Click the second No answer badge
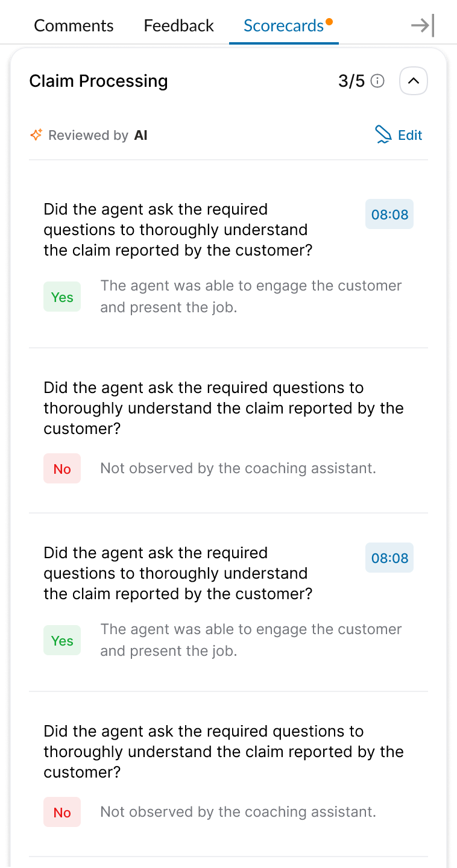Image resolution: width=457 pixels, height=868 pixels. coord(62,813)
